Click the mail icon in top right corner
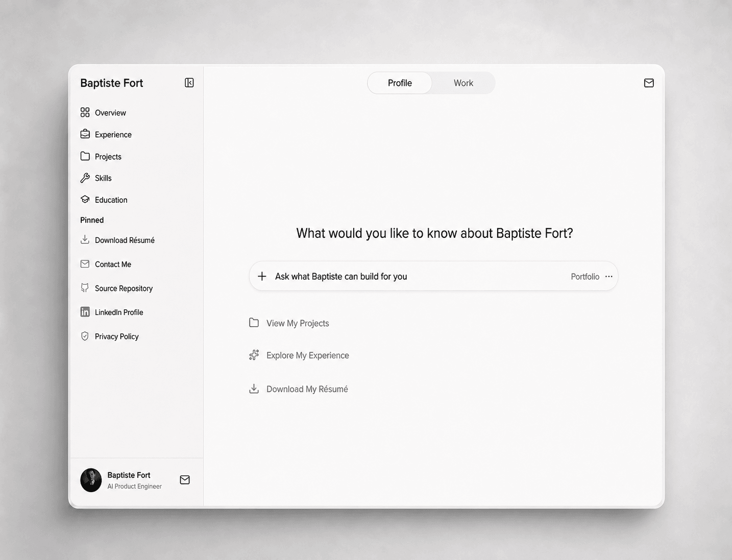 pyautogui.click(x=649, y=83)
